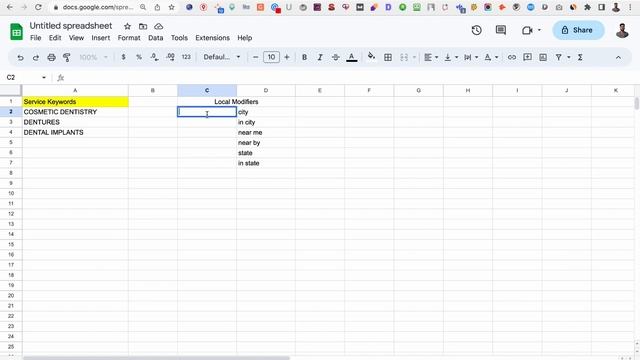Image resolution: width=640 pixels, height=360 pixels.
Task: Open the Help menu
Action: point(244,38)
